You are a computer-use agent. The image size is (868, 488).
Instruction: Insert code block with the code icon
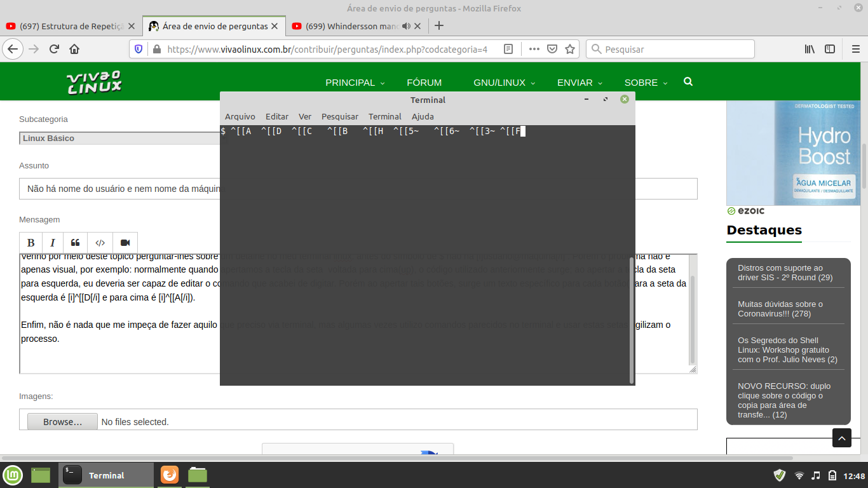[100, 243]
